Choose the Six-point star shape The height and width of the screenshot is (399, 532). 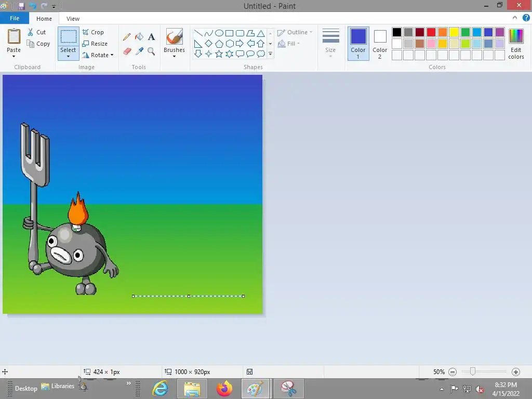click(230, 54)
